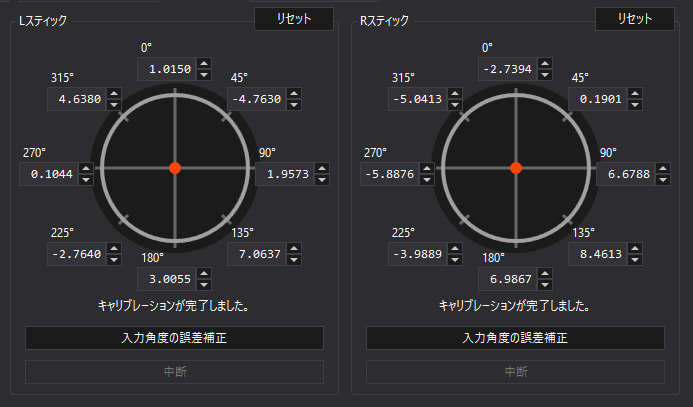Increase R stick 90° value 6.6788
This screenshot has height=407, width=693.
tap(663, 169)
